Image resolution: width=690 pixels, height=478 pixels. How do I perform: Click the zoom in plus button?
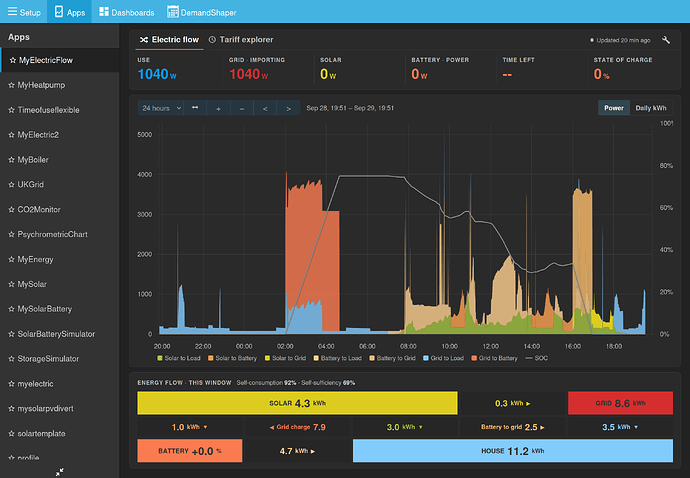(x=218, y=108)
